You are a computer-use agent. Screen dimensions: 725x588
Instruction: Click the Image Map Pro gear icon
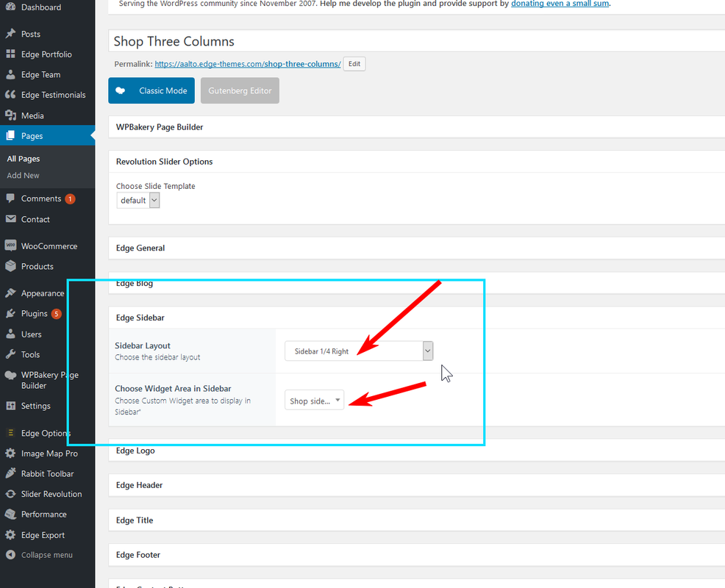tap(10, 453)
